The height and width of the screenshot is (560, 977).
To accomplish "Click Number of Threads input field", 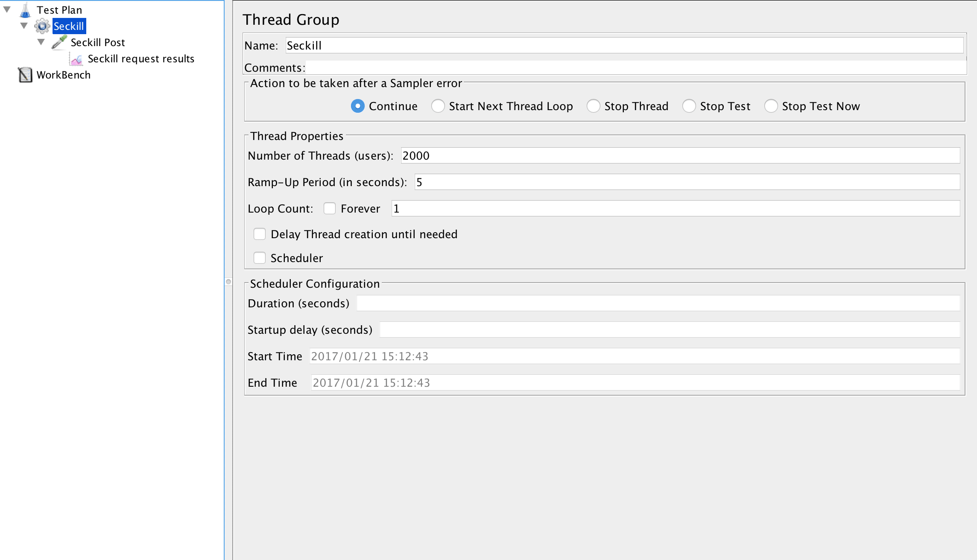I will coord(680,156).
